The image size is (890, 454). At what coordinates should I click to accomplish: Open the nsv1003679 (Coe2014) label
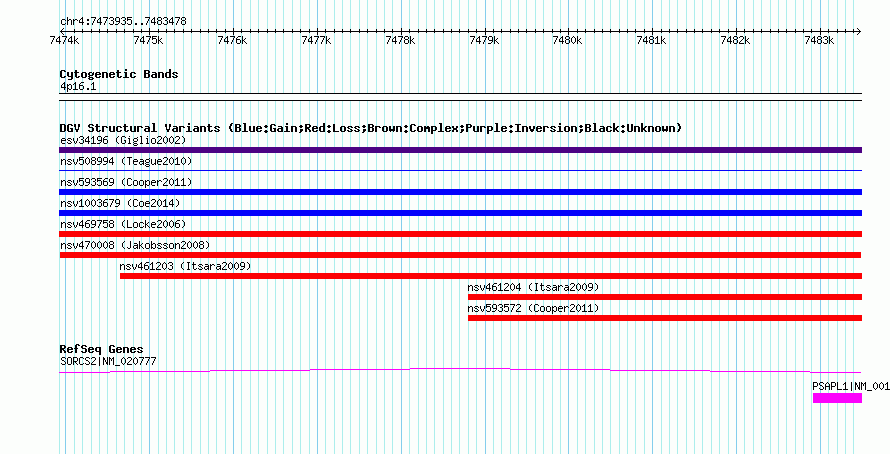(120, 203)
